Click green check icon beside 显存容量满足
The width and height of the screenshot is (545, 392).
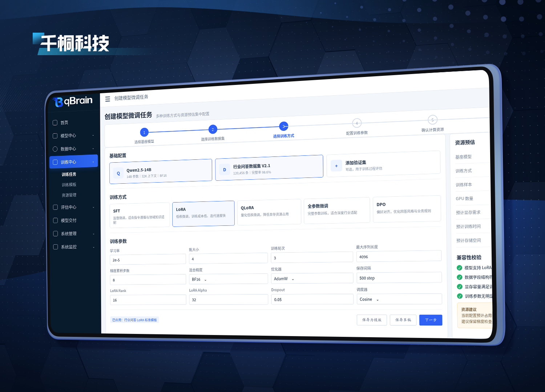pos(460,287)
